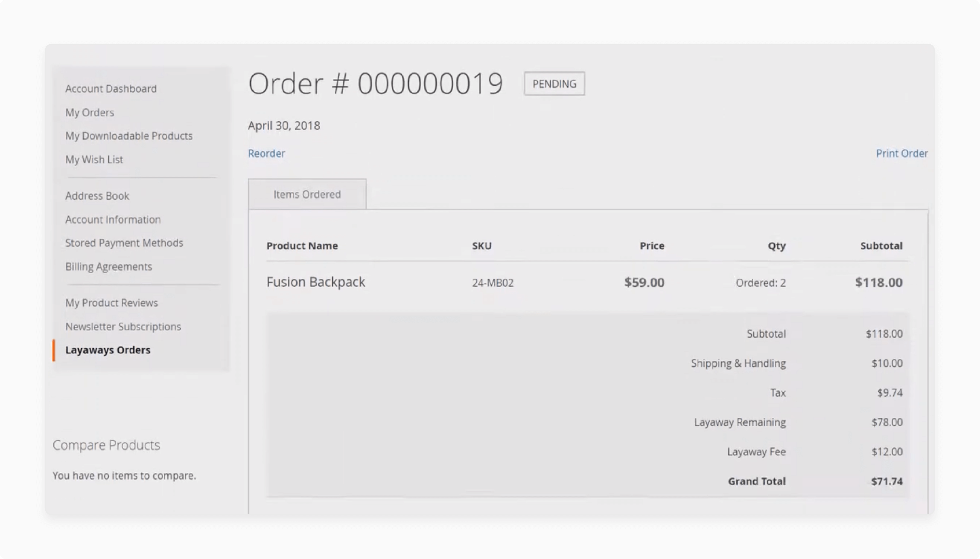Screen dimensions: 980x559
Task: Open My Downloadable Products
Action: point(129,136)
